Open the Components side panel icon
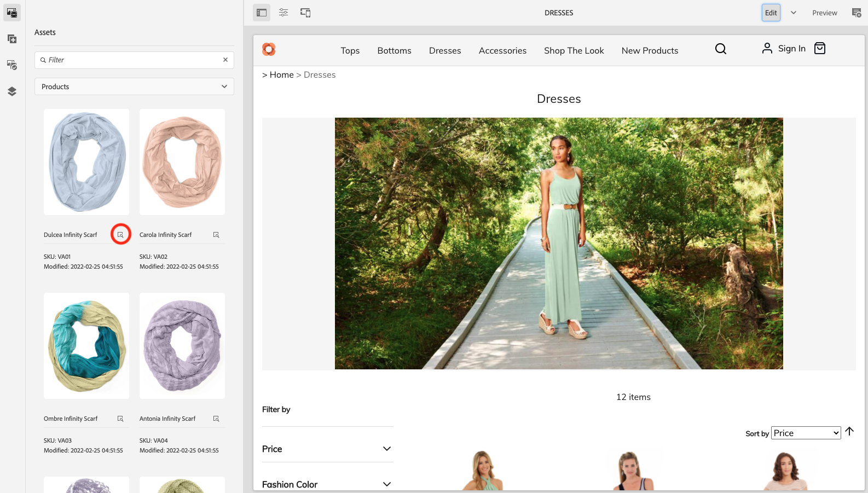 coord(12,39)
